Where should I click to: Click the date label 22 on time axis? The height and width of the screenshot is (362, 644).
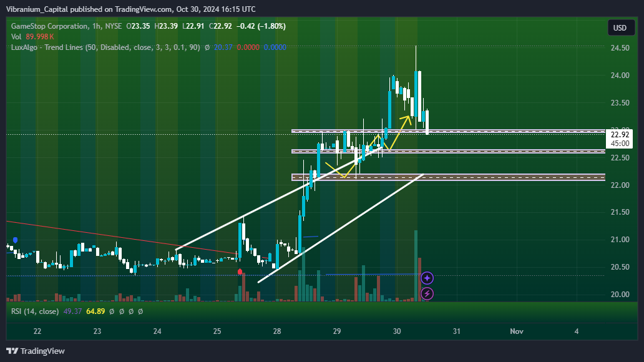point(37,331)
